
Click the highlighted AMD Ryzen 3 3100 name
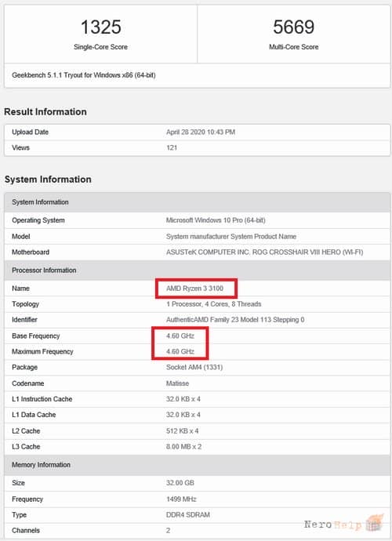[x=194, y=289]
